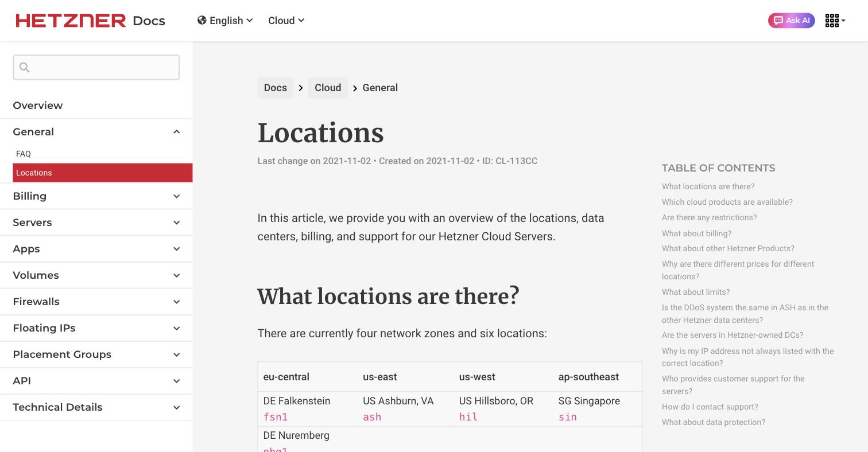The width and height of the screenshot is (868, 452).
Task: Open the FAQ page in sidebar
Action: point(24,154)
